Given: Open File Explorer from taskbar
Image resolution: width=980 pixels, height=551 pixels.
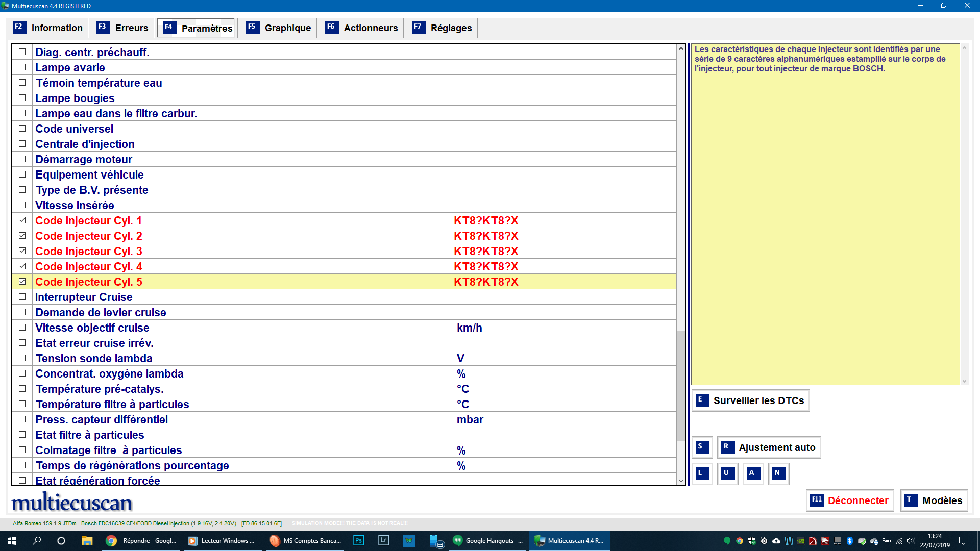Looking at the screenshot, I should pyautogui.click(x=87, y=540).
